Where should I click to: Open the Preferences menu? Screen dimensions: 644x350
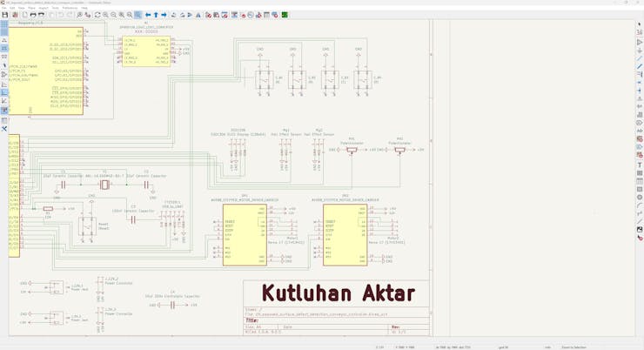pos(70,8)
